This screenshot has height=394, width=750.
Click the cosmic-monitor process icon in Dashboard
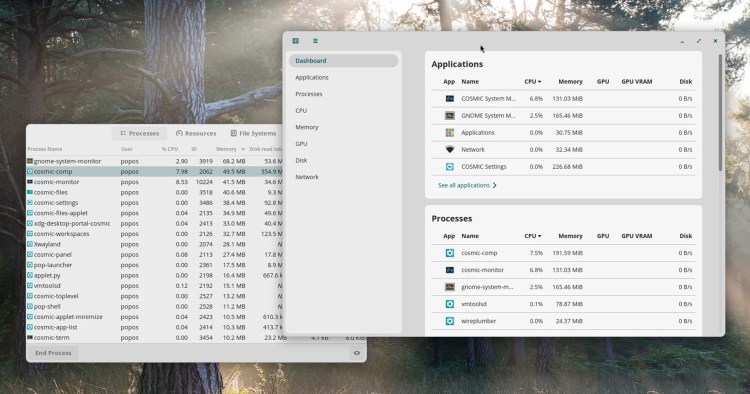click(x=450, y=270)
